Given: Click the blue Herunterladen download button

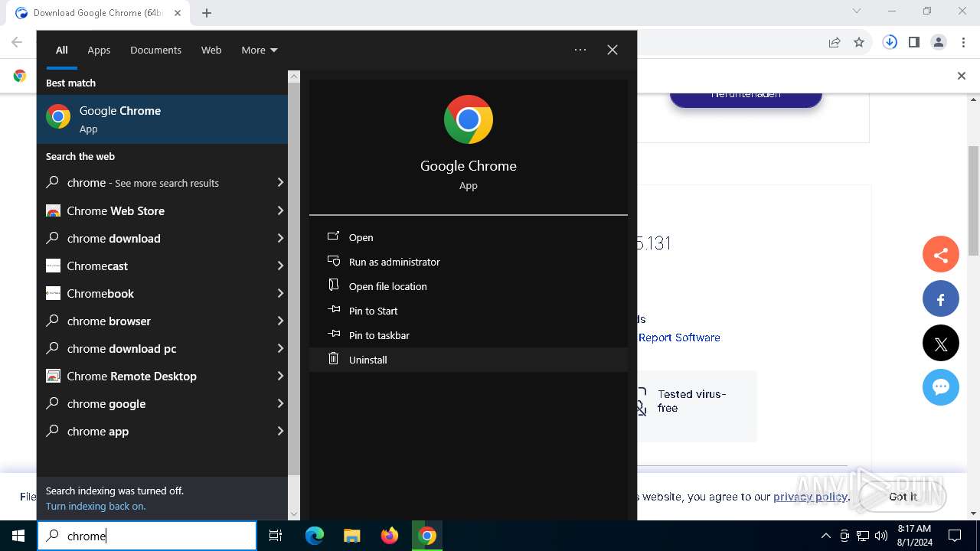Looking at the screenshot, I should 746,96.
